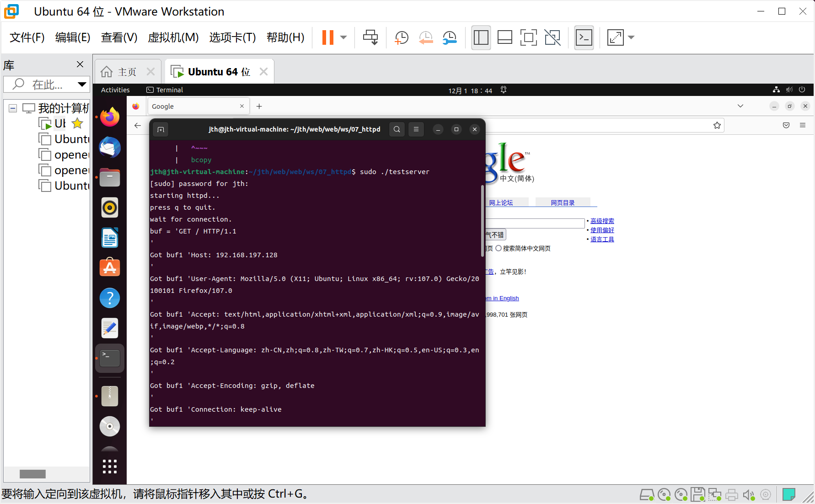
Task: Select the running VM with the star
Action: (53, 123)
